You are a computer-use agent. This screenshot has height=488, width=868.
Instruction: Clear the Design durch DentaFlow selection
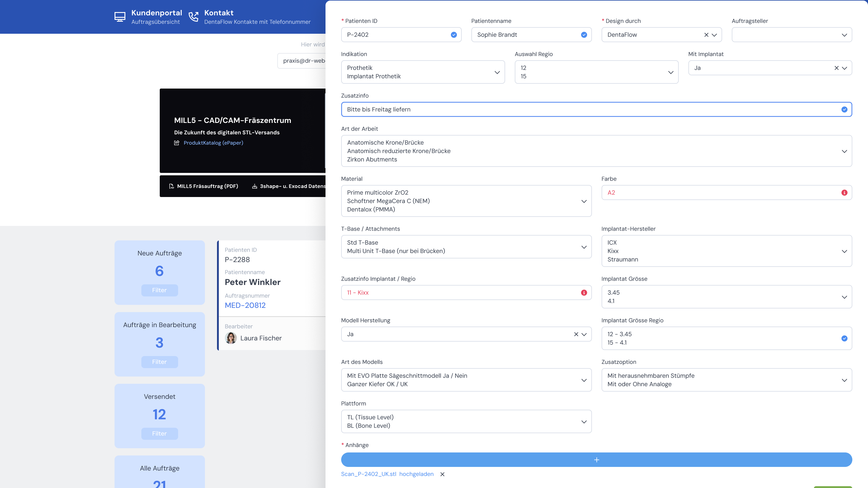coord(706,35)
